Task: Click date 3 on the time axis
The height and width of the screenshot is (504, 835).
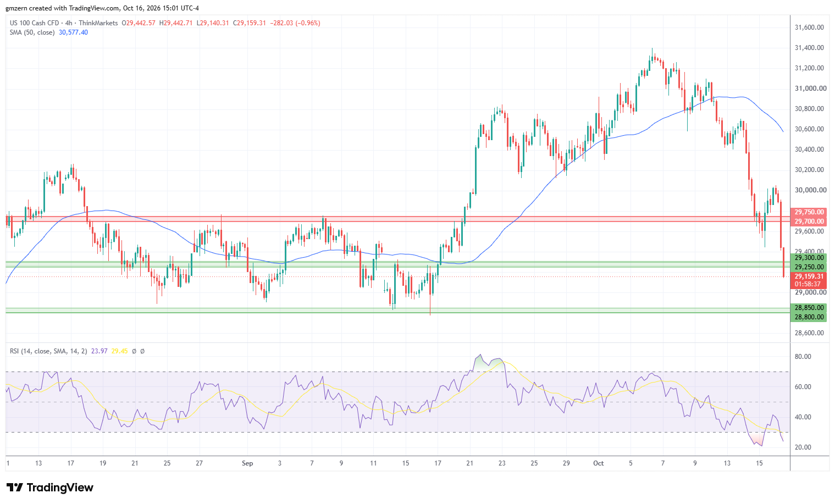Action: [280, 463]
